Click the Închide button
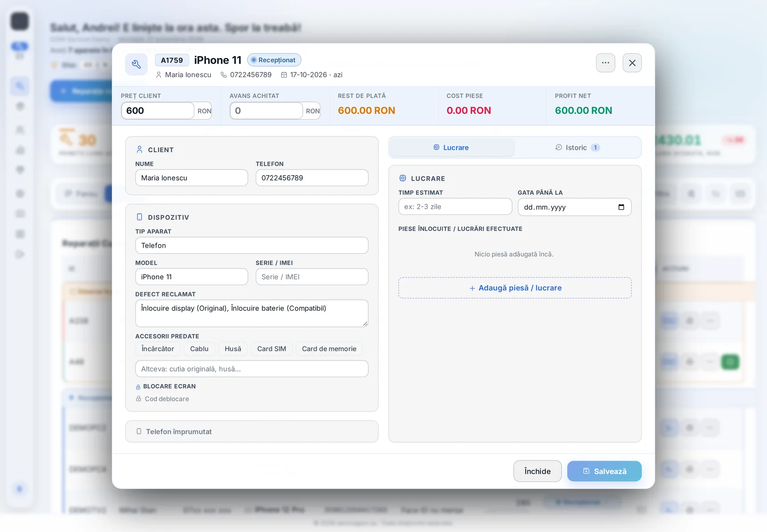 537,471
